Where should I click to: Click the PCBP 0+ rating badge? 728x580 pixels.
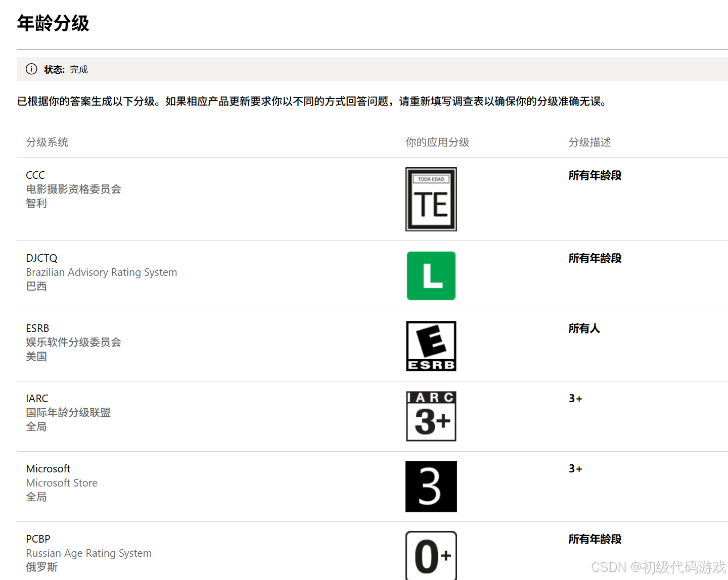click(x=431, y=555)
